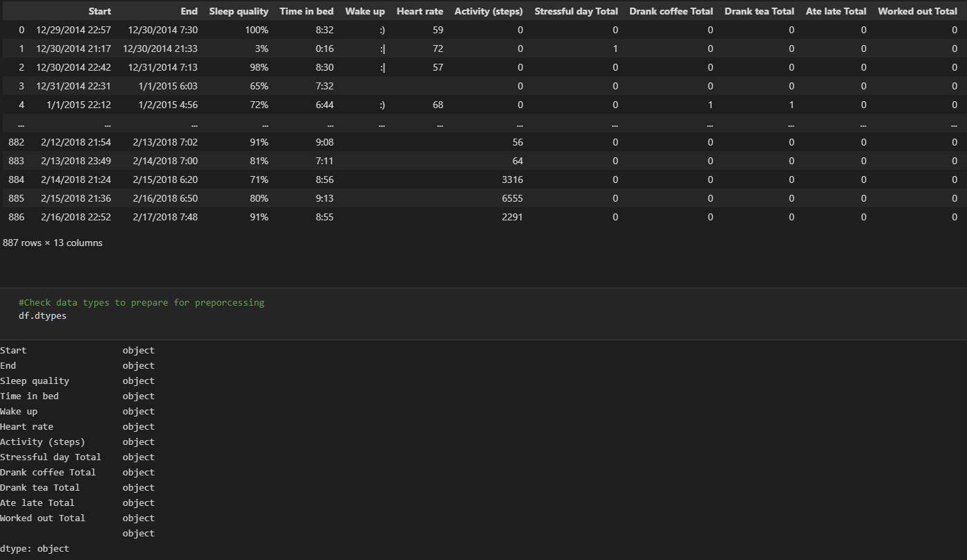
Task: Click the 'Heart rate' table column header
Action: (420, 11)
